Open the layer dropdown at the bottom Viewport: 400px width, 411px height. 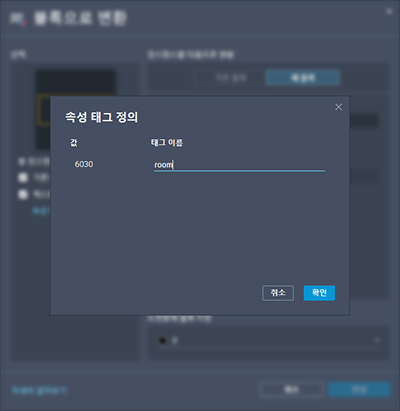click(268, 341)
